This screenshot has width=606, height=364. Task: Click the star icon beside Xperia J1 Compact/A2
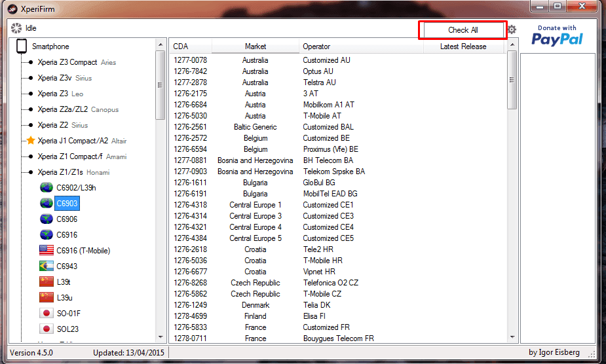point(31,140)
